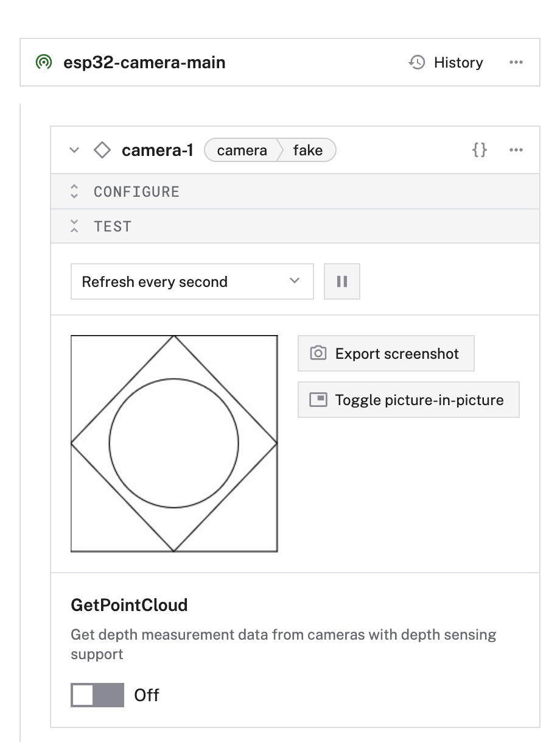Show JSON config with the curly braces icon
Viewport: 560px width, 742px height.
pos(480,150)
